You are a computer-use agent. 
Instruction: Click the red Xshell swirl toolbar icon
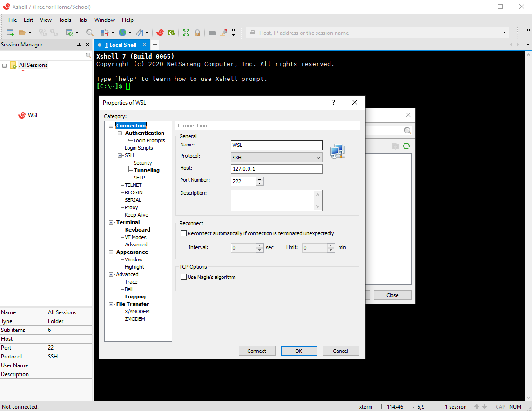[160, 33]
